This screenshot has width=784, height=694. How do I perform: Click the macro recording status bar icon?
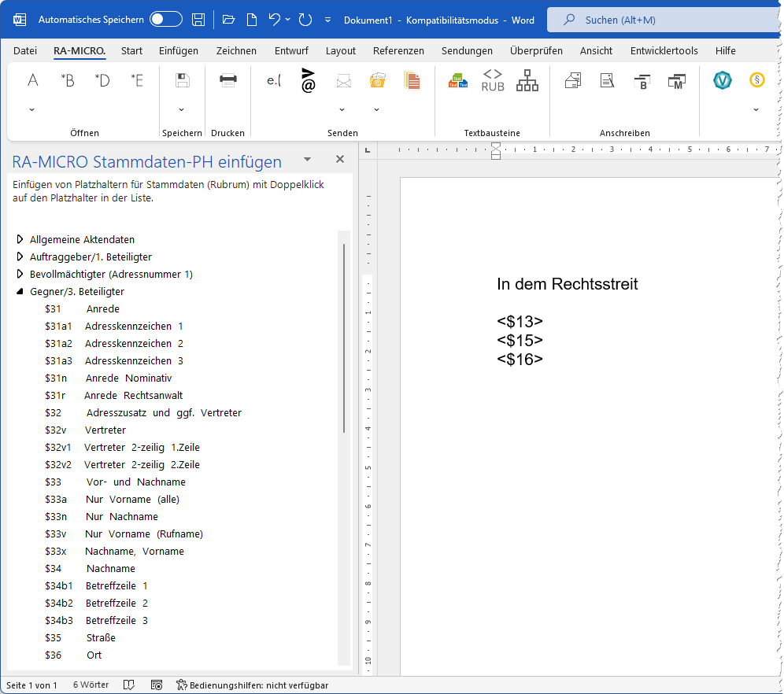point(157,685)
